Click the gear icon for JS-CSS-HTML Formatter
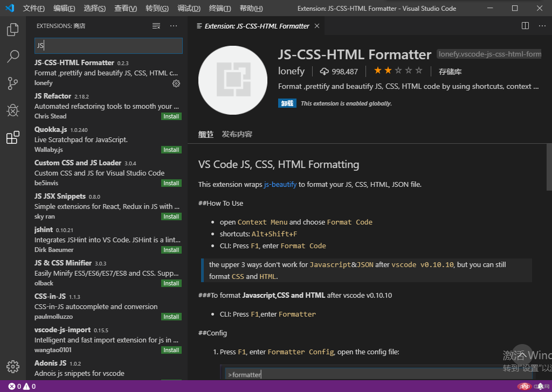Viewport: 552px width, 392px height. point(176,83)
